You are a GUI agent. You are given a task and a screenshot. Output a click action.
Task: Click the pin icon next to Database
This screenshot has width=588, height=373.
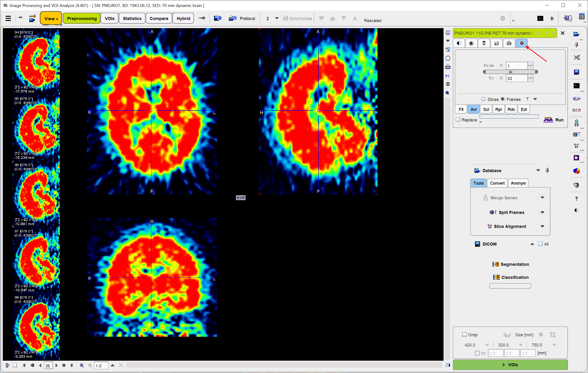tap(547, 170)
